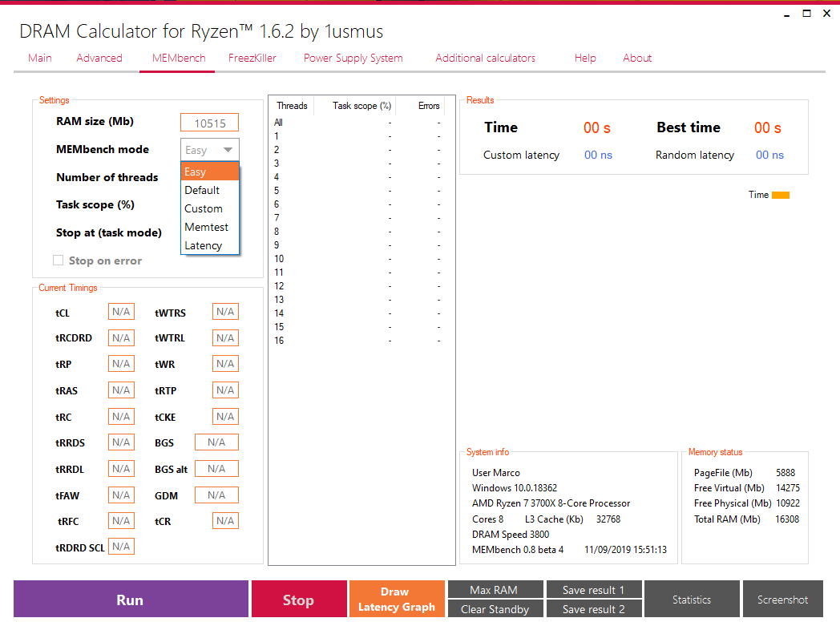Image resolution: width=840 pixels, height=630 pixels.
Task: Click Clear Standby
Action: click(x=495, y=609)
